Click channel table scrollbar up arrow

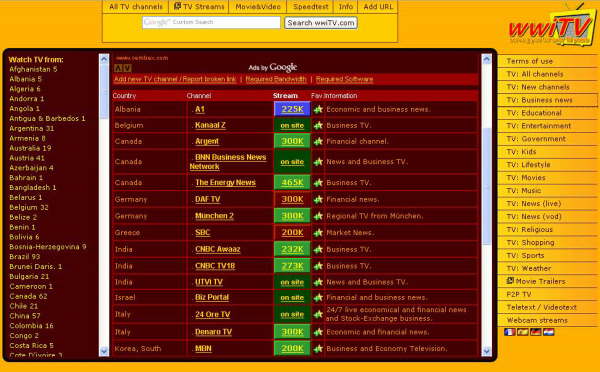click(x=487, y=59)
